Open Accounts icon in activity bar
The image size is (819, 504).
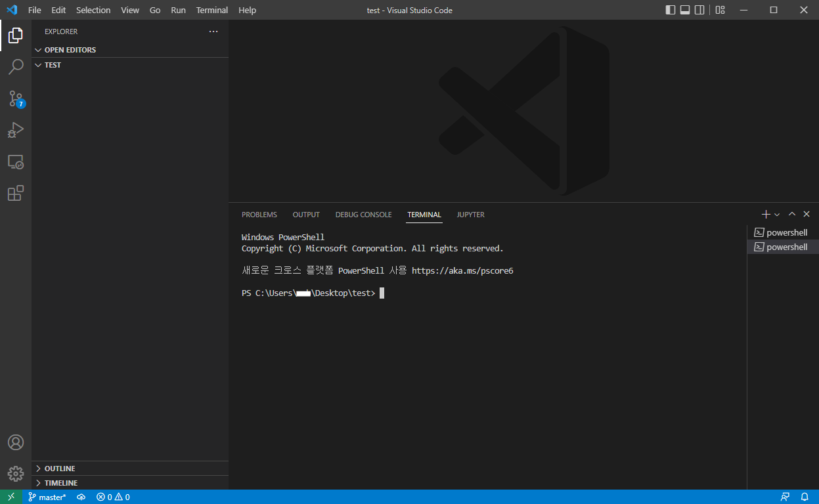(x=16, y=442)
